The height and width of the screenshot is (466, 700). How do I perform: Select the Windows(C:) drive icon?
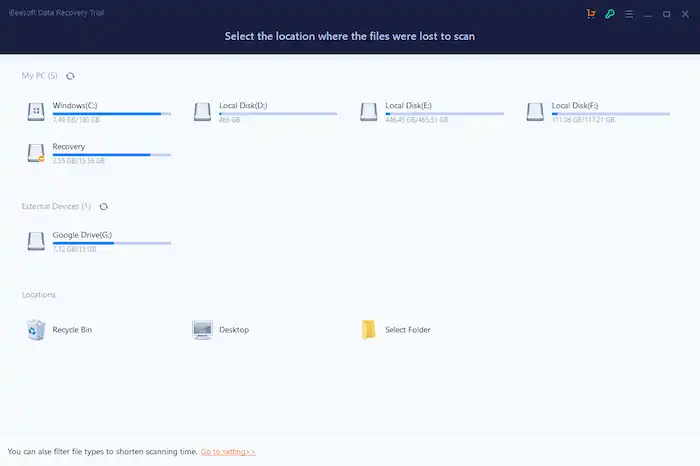click(x=36, y=111)
